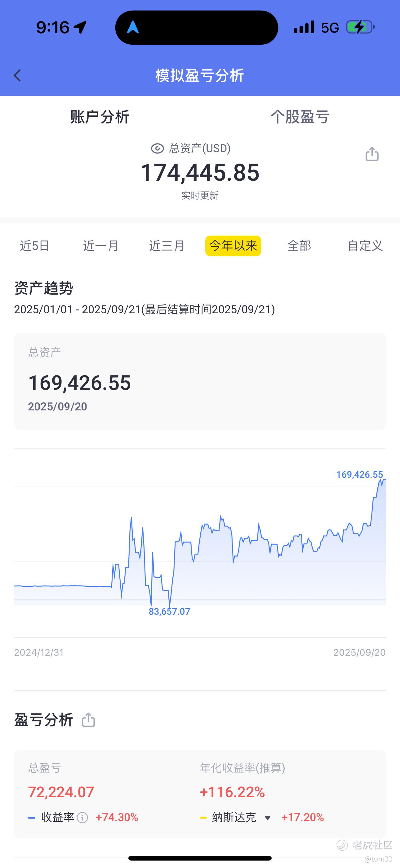Tap the 9:16 clock
Image resolution: width=400 pixels, height=868 pixels.
coord(52,27)
